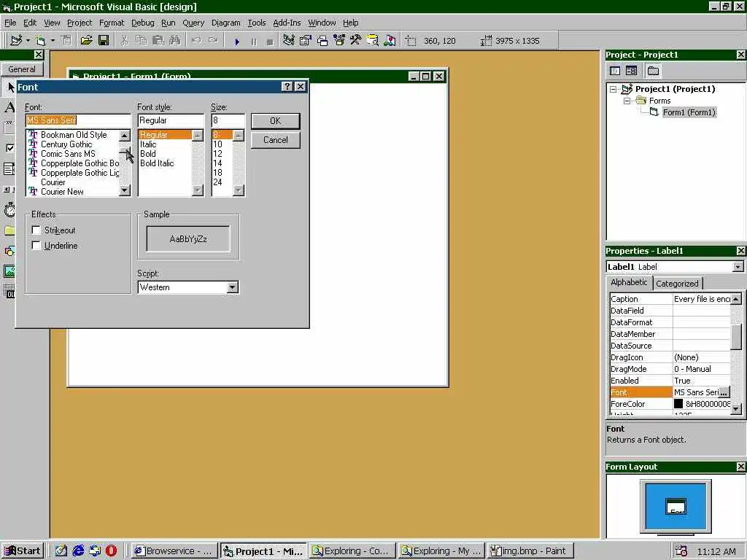Screen dimensions: 747x560
Task: Click the Copy toolbar icon
Action: click(141, 41)
